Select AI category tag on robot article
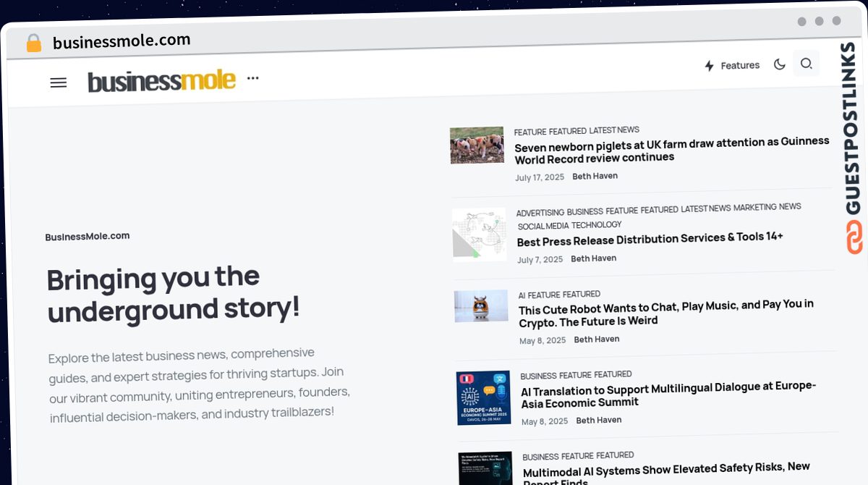868x485 pixels. pos(522,295)
